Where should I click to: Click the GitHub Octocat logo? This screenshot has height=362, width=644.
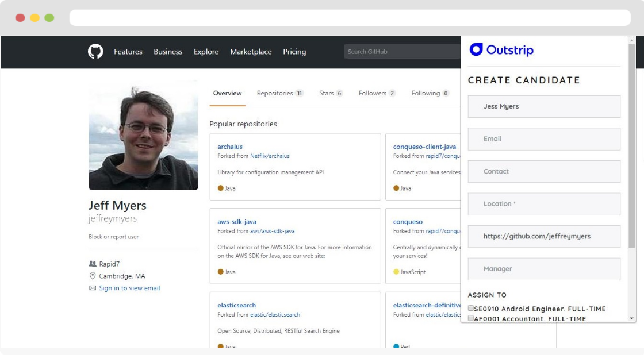coord(95,52)
